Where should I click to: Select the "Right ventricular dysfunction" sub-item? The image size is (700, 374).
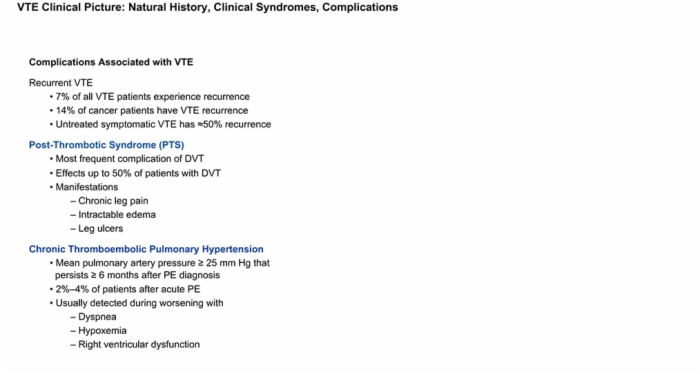(135, 345)
